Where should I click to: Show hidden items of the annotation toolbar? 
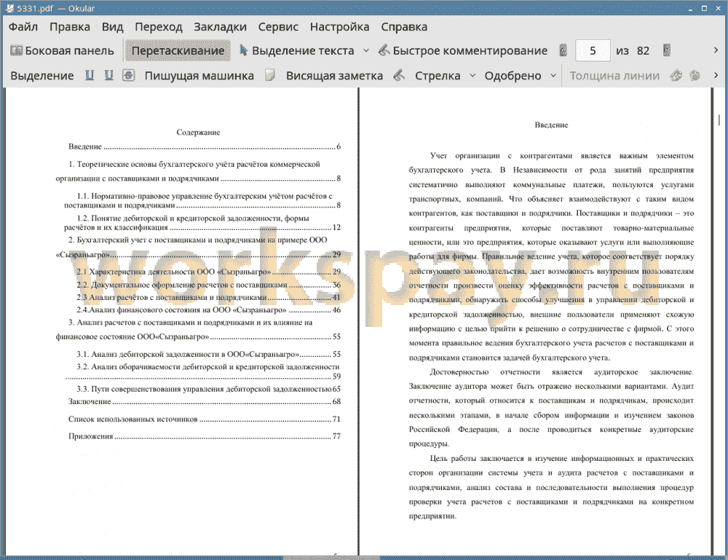pos(716,75)
